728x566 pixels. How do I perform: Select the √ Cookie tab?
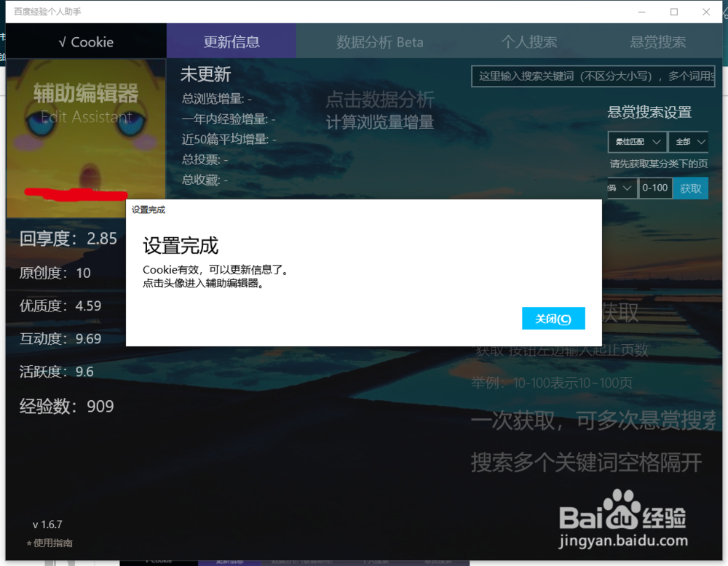86,41
